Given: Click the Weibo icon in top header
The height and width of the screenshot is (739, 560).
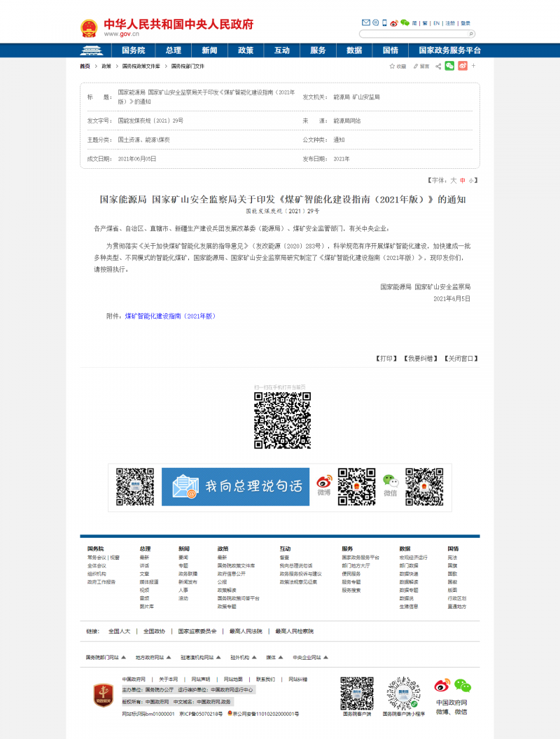Looking at the screenshot, I should 394,23.
